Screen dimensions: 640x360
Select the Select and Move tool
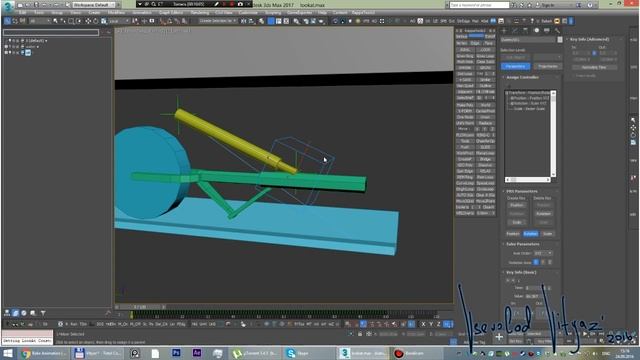point(88,21)
